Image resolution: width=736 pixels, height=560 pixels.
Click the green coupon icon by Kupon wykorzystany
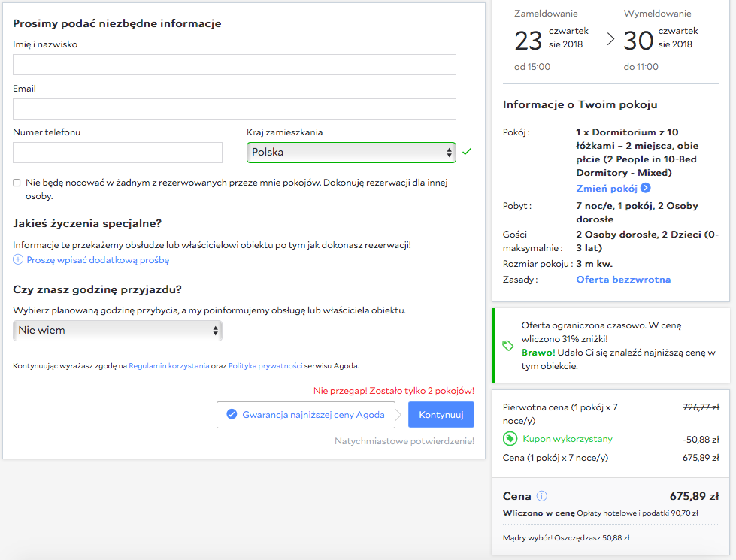pos(510,439)
